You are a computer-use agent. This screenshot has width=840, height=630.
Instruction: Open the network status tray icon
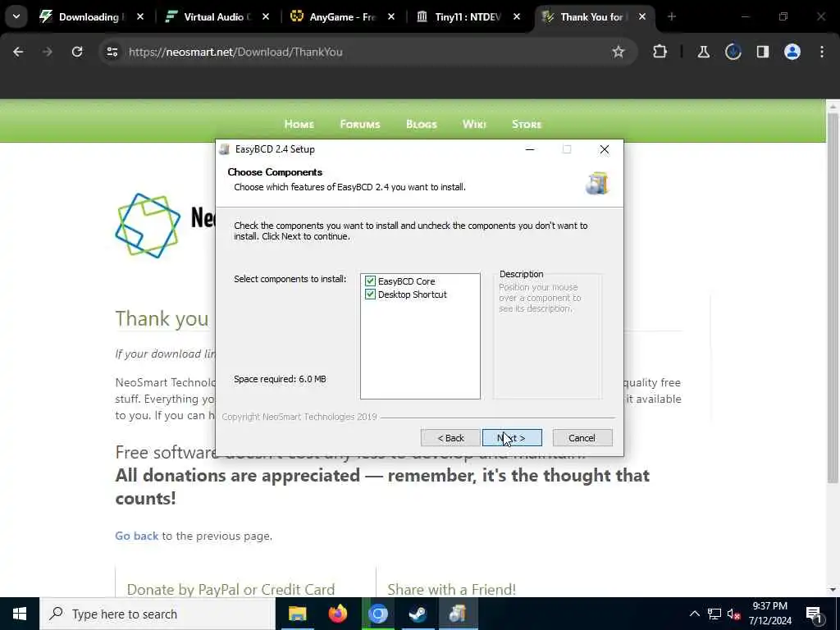point(714,614)
